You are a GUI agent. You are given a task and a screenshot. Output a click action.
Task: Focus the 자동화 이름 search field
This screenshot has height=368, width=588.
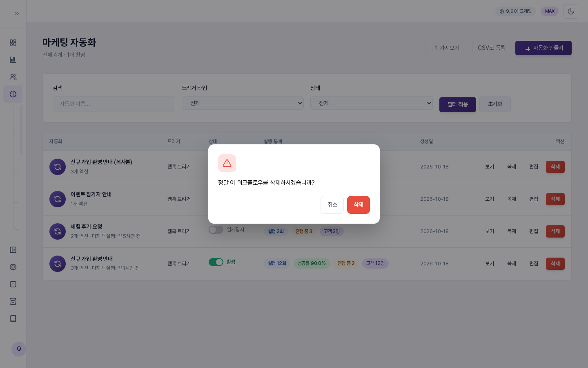tap(114, 104)
